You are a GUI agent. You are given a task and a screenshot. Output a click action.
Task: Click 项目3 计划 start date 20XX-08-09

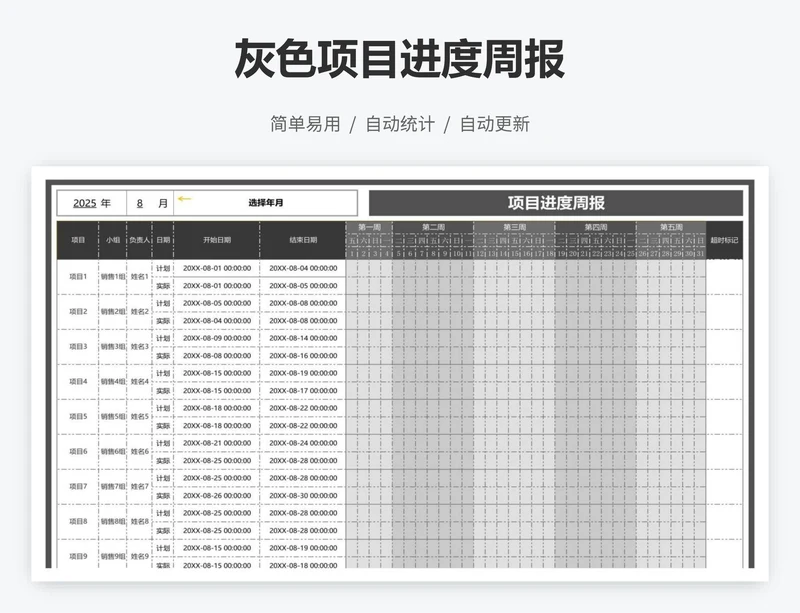(x=217, y=338)
